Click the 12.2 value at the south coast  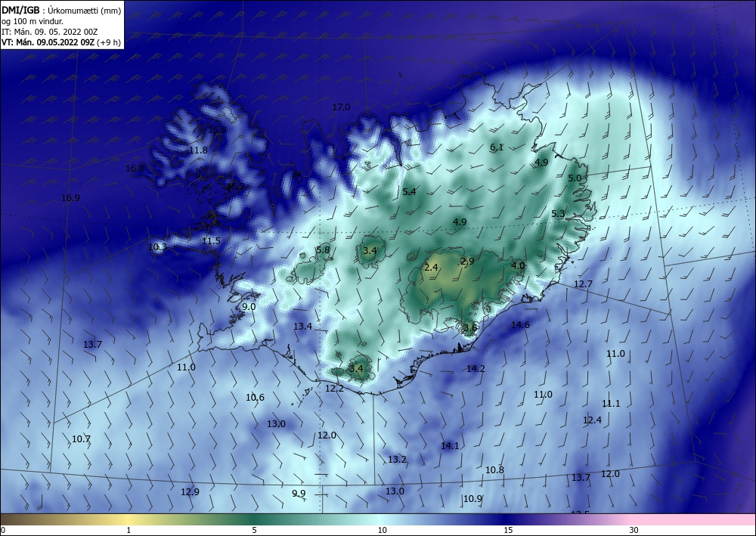coord(334,388)
